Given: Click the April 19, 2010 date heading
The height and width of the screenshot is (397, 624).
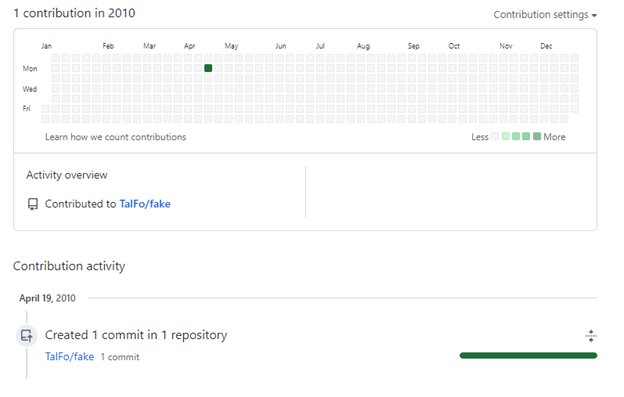Looking at the screenshot, I should pos(47,298).
